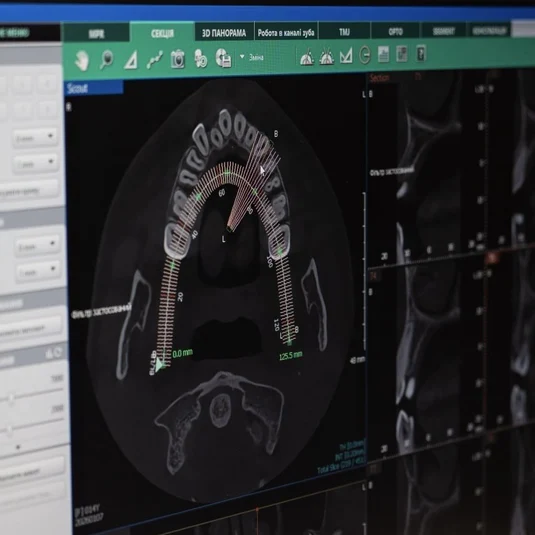Image resolution: width=535 pixels, height=535 pixels.
Task: Select the curve path drawing tool
Action: [x=155, y=59]
